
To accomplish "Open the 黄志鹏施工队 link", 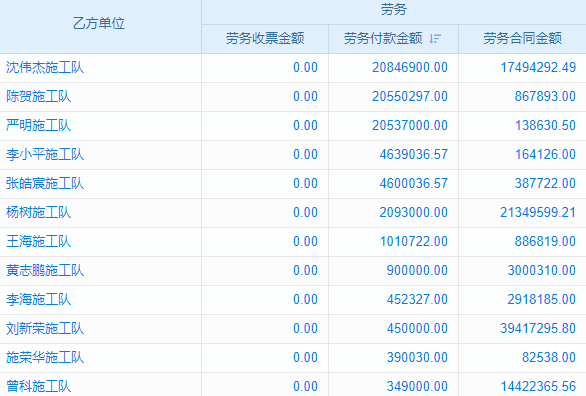I will click(x=45, y=270).
